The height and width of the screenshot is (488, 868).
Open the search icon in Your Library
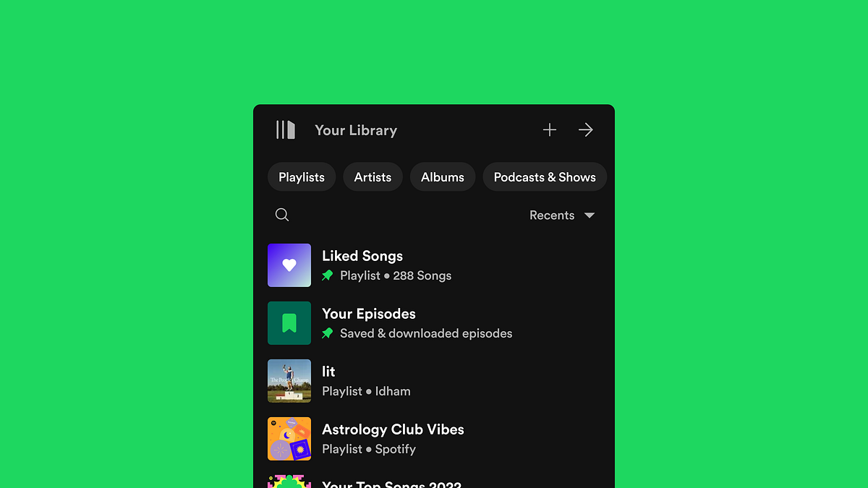click(x=281, y=215)
